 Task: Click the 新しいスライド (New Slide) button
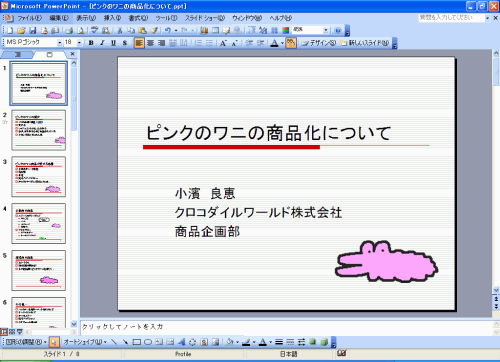pyautogui.click(x=365, y=43)
